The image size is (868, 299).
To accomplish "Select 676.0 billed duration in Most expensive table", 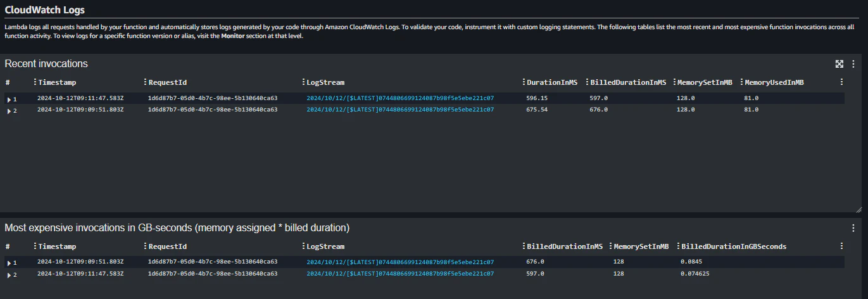I will pos(536,262).
